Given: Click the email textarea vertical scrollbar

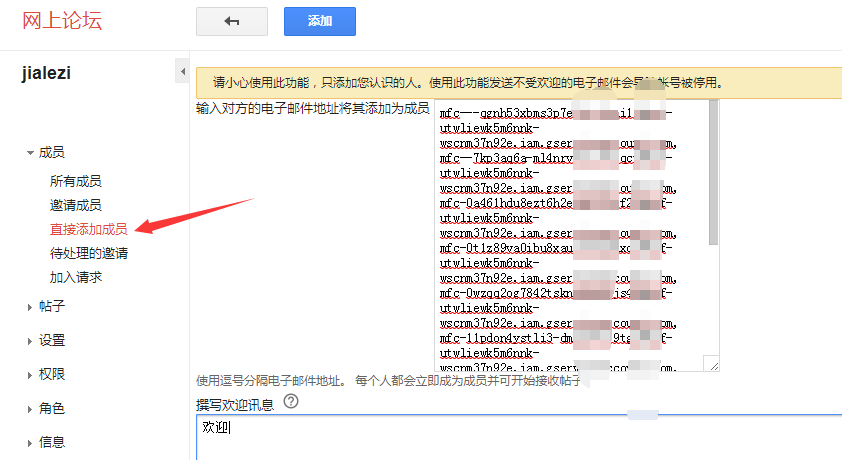Looking at the screenshot, I should [713, 180].
